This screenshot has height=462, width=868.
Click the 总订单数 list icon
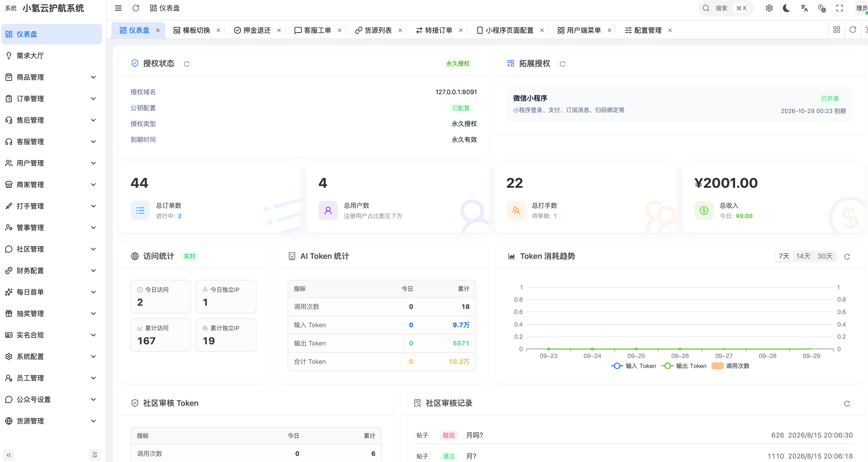[140, 210]
